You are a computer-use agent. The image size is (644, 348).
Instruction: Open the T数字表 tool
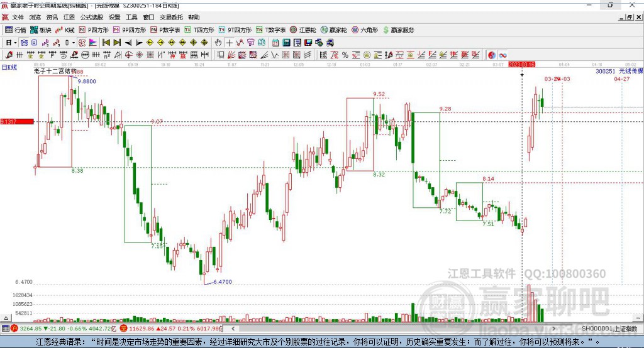tap(270, 30)
